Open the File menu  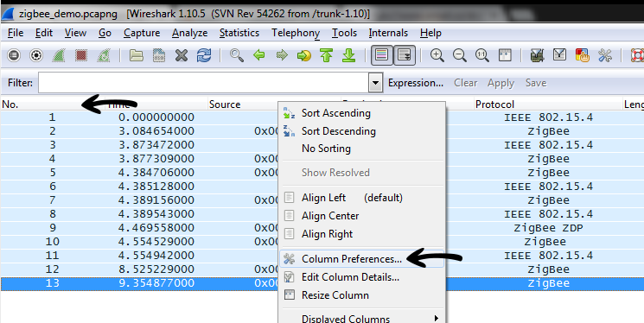point(16,33)
